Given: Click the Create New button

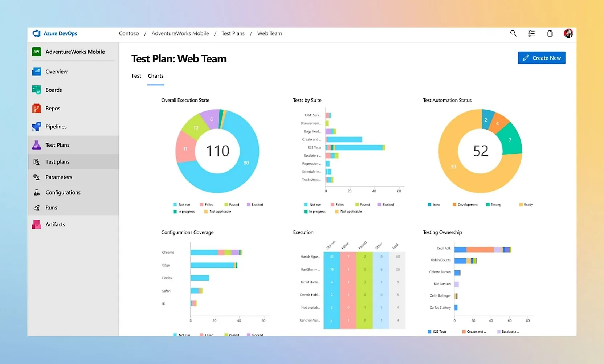Looking at the screenshot, I should coord(542,58).
